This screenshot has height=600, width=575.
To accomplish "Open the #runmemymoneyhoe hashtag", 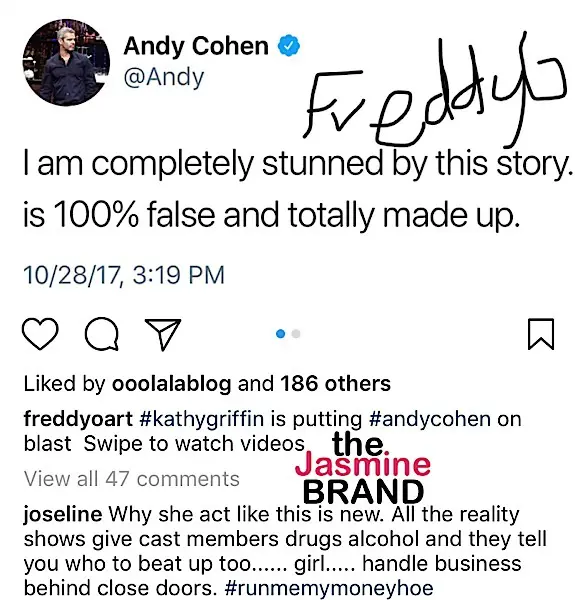I will 329,588.
